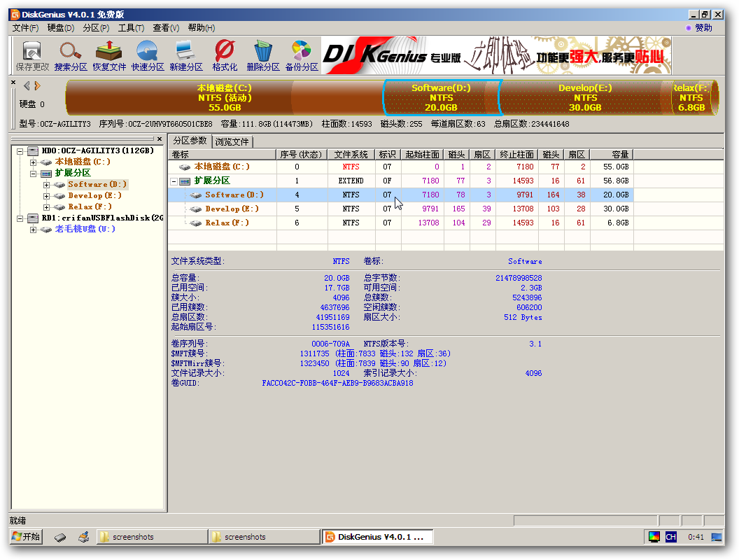
Task: Click the printer quick launch icon
Action: 84,537
